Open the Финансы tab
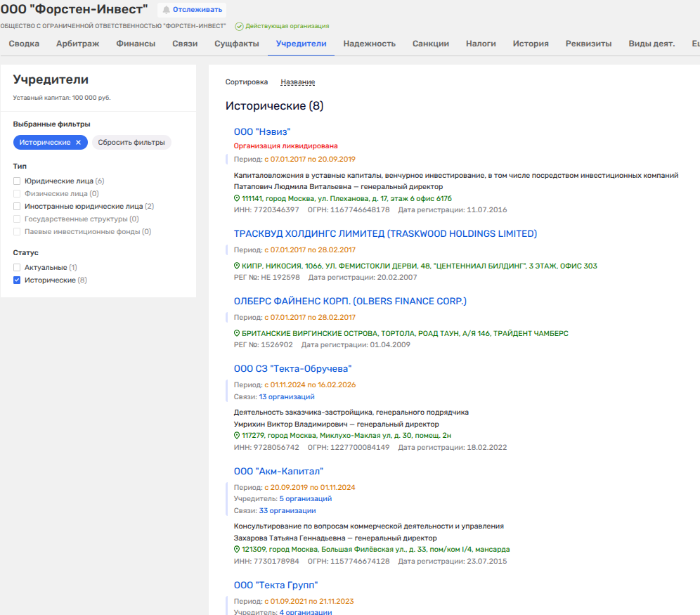The image size is (700, 615). click(136, 44)
